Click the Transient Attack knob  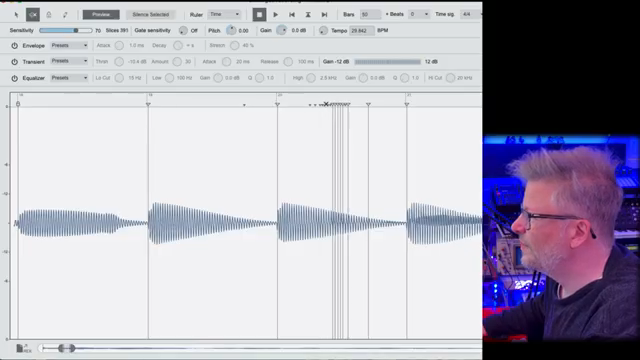(x=227, y=62)
